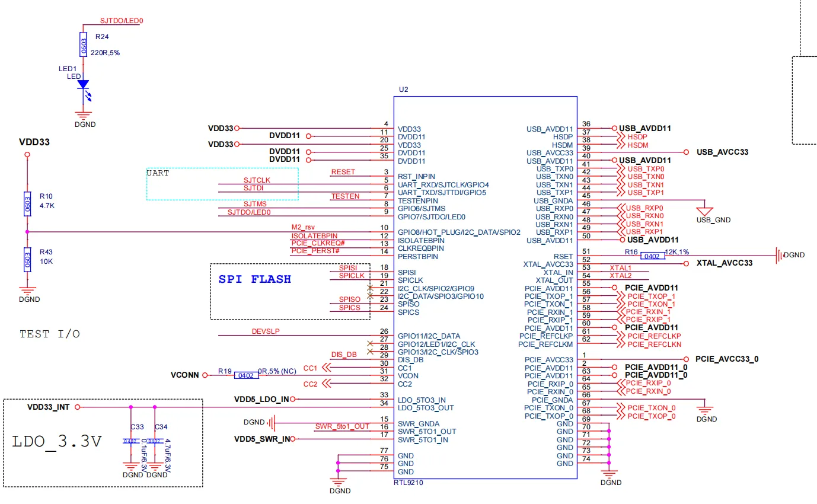Select the DEVSLP net label
Screen dimensions: 817x504
[x=266, y=331]
